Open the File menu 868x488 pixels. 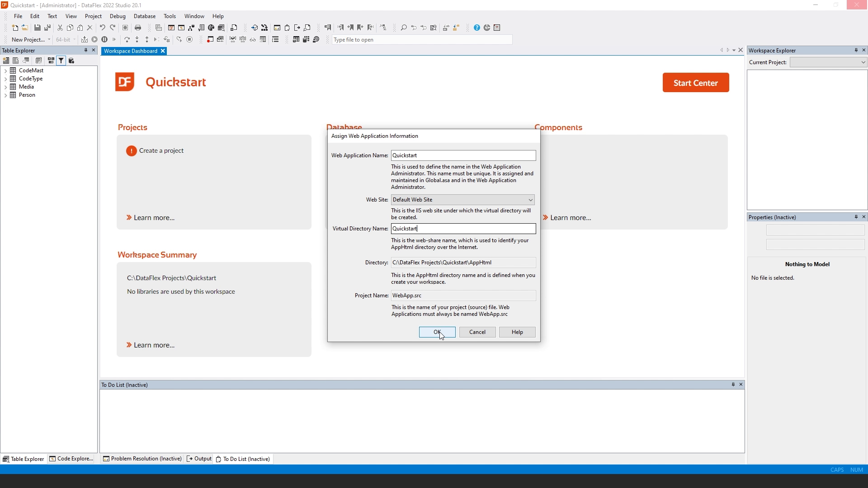18,16
